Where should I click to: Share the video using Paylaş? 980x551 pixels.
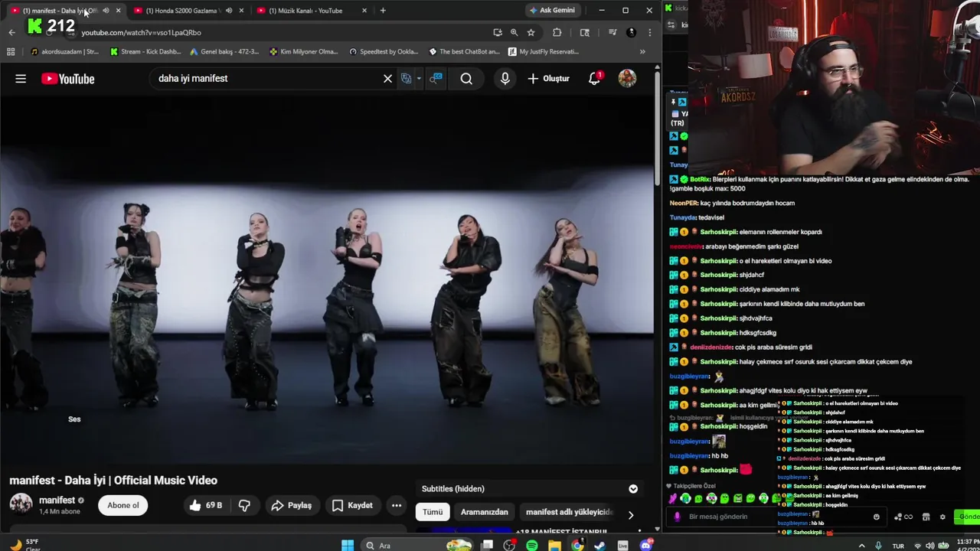pyautogui.click(x=291, y=505)
